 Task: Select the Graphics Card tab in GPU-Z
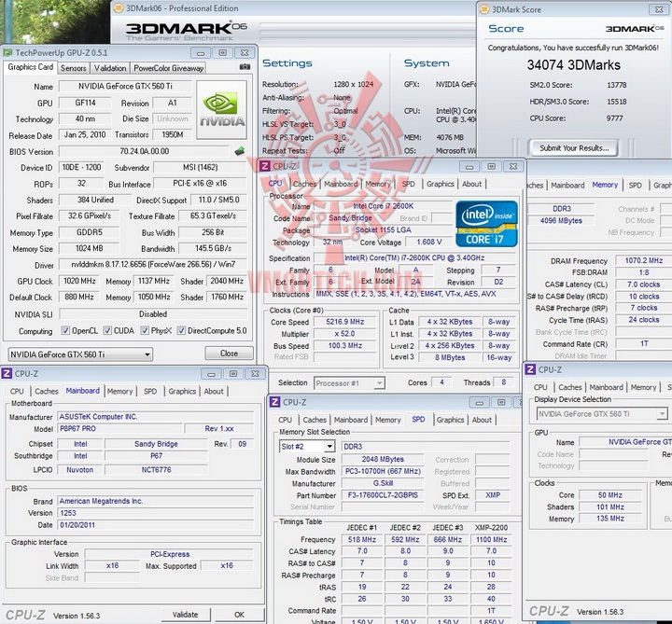pos(31,67)
